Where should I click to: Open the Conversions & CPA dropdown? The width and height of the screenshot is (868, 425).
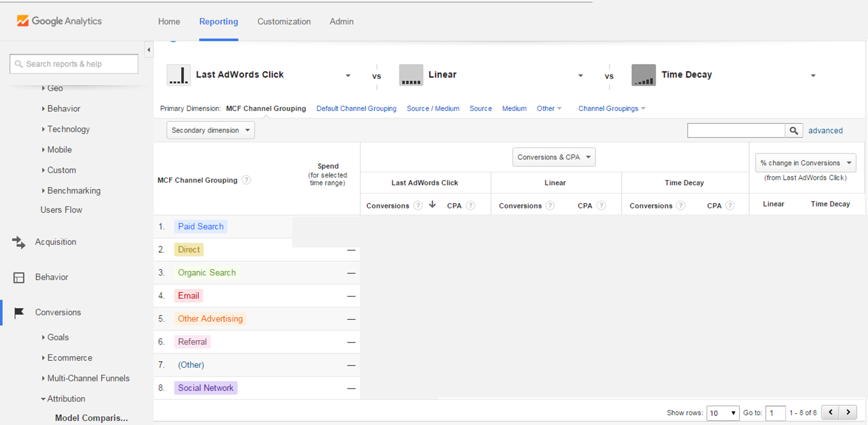click(554, 157)
